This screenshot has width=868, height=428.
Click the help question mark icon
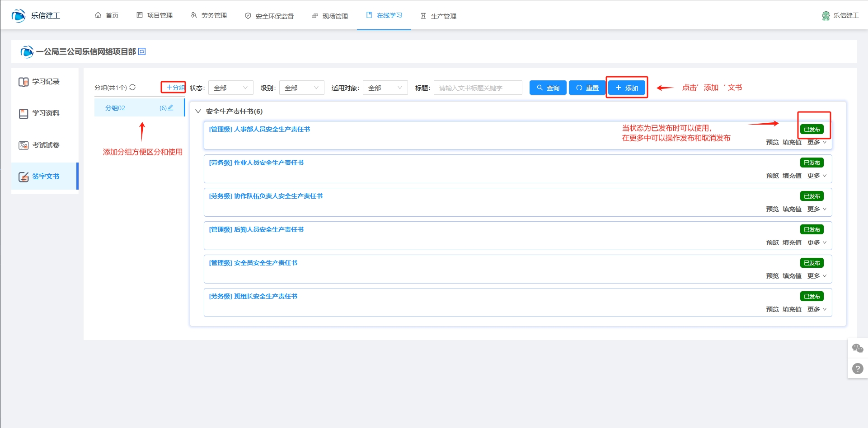pyautogui.click(x=857, y=368)
